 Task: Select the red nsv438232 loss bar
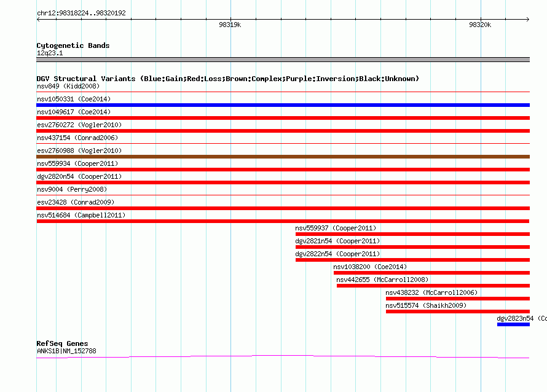tap(458, 299)
